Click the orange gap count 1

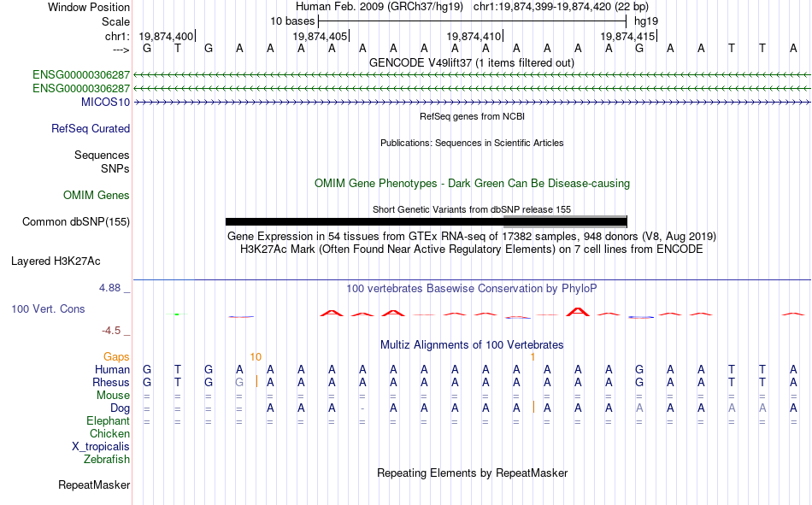tap(533, 357)
